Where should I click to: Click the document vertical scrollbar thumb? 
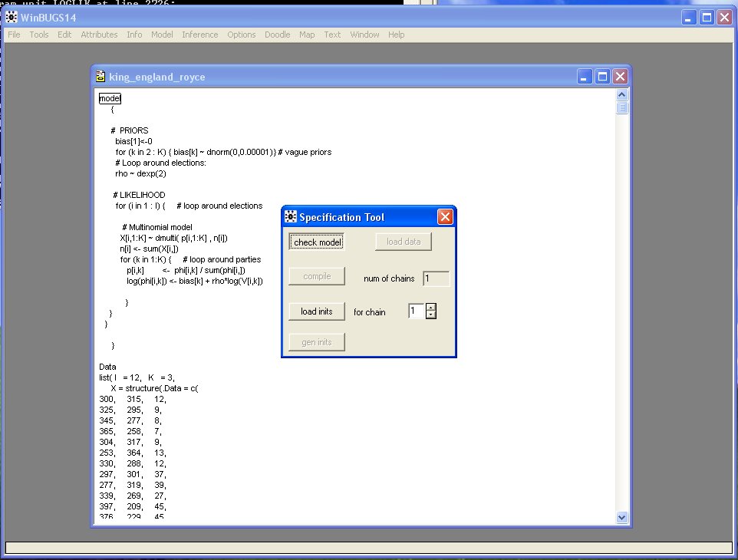622,107
